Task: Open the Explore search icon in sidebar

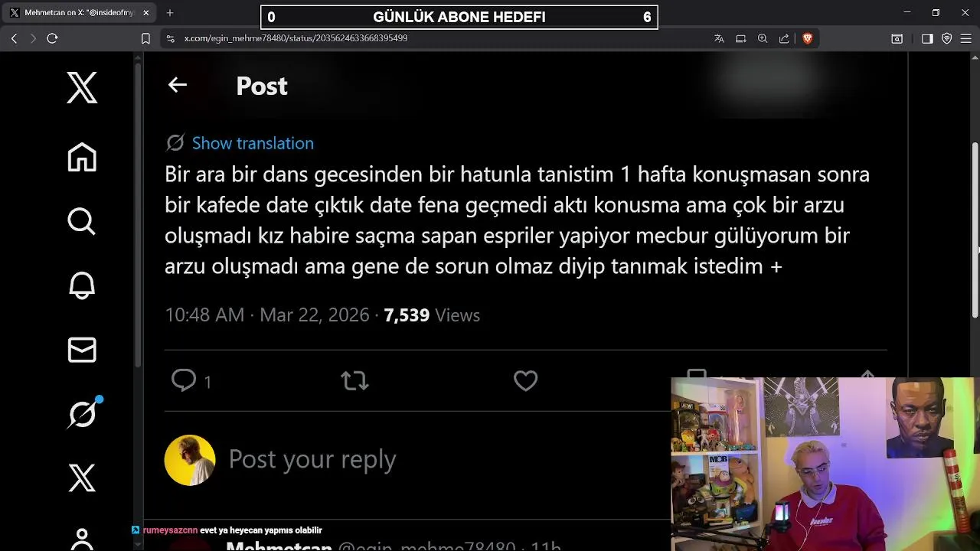Action: click(x=82, y=221)
